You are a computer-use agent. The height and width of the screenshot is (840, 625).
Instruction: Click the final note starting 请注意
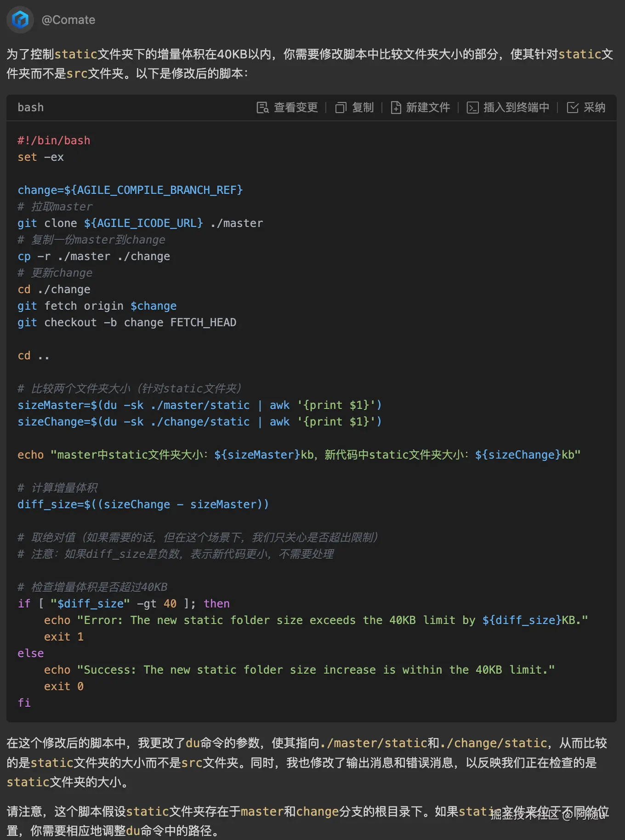(308, 821)
